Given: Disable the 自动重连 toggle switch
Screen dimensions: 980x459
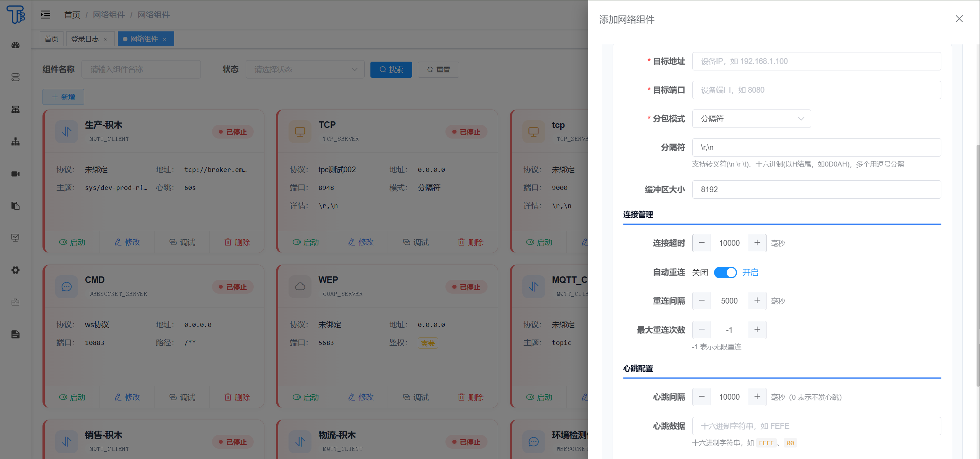Looking at the screenshot, I should click(725, 272).
